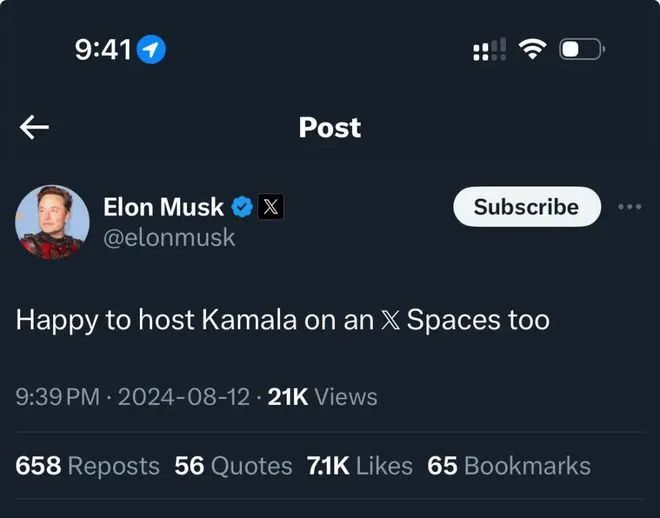Tap the battery status icon
This screenshot has width=660, height=518.
[582, 49]
